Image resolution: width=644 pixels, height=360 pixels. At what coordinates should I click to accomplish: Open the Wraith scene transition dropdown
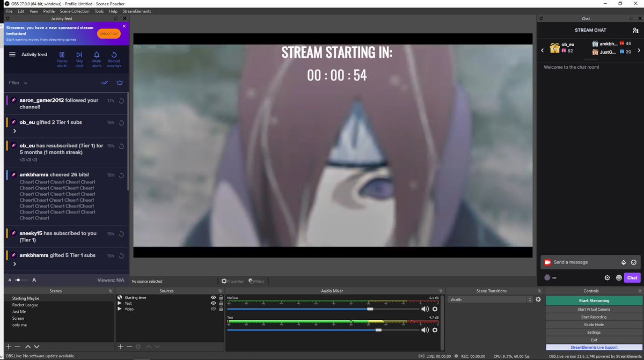[491, 299]
